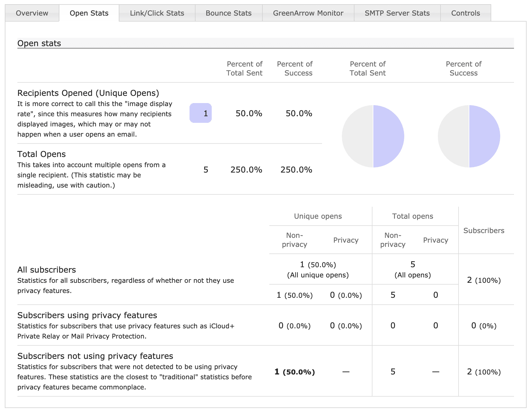Viewport: 532px width, 414px height.
Task: Select Subscribers not using privacy features label
Action: [95, 356]
